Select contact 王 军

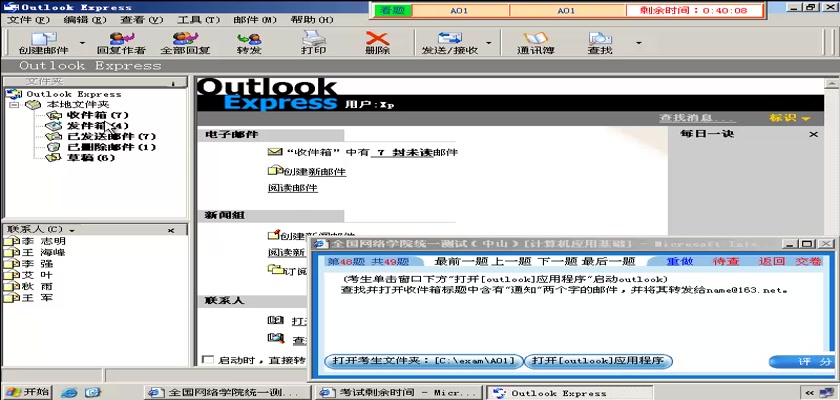point(38,298)
